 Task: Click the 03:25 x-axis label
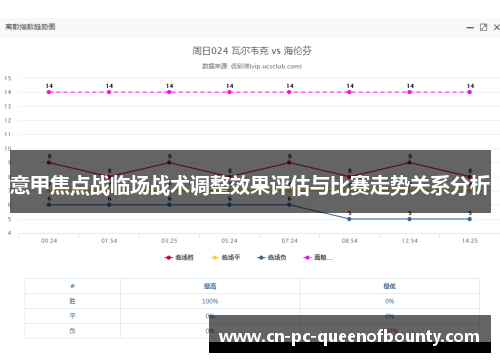169,241
